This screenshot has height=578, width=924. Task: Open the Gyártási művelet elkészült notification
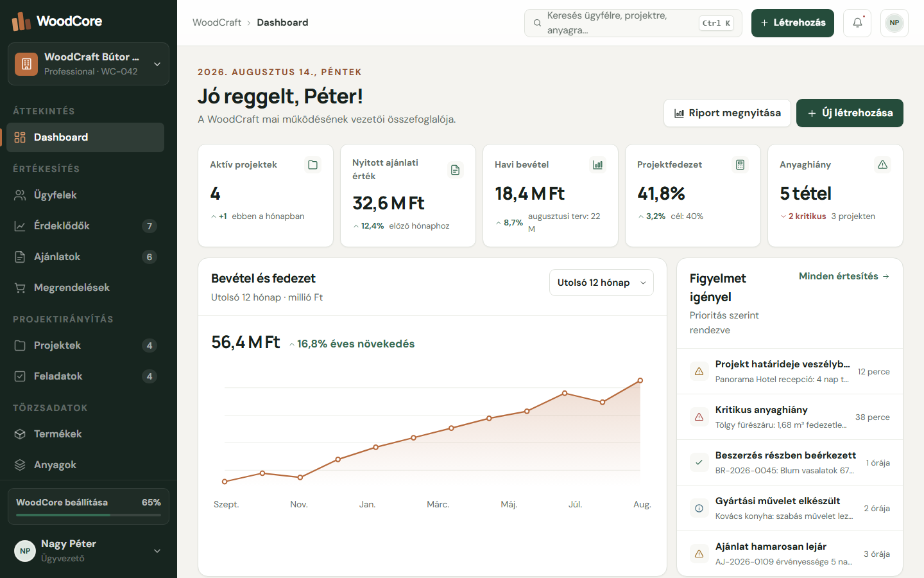point(790,508)
